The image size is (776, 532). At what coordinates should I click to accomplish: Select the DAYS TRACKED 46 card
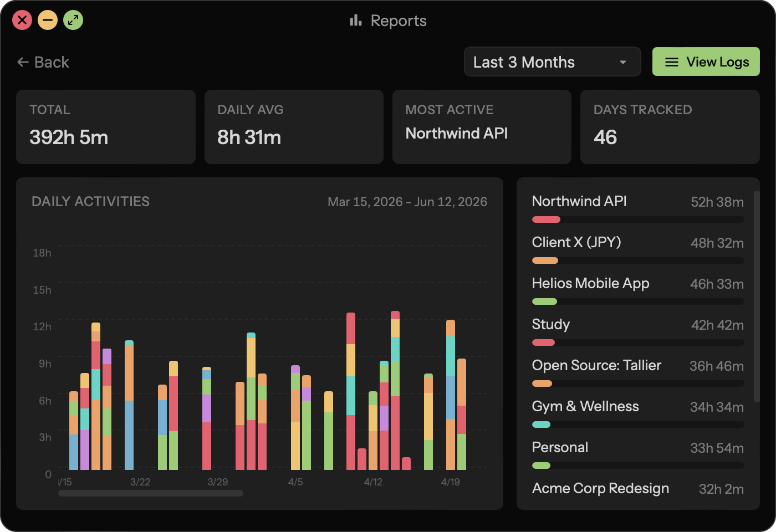(670, 127)
